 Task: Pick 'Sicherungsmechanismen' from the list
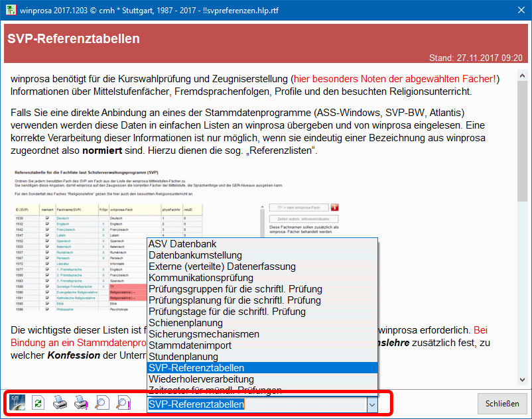point(204,334)
